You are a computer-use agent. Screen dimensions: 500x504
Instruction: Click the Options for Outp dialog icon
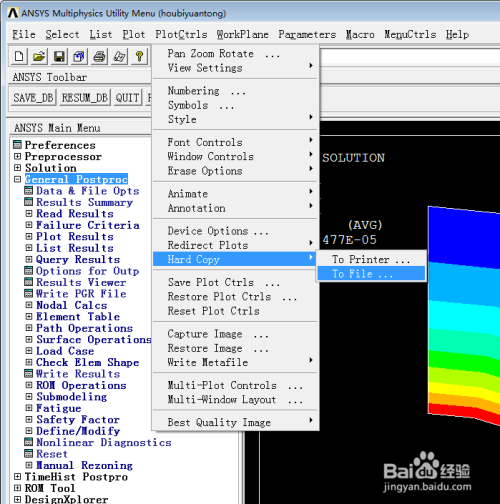click(29, 271)
